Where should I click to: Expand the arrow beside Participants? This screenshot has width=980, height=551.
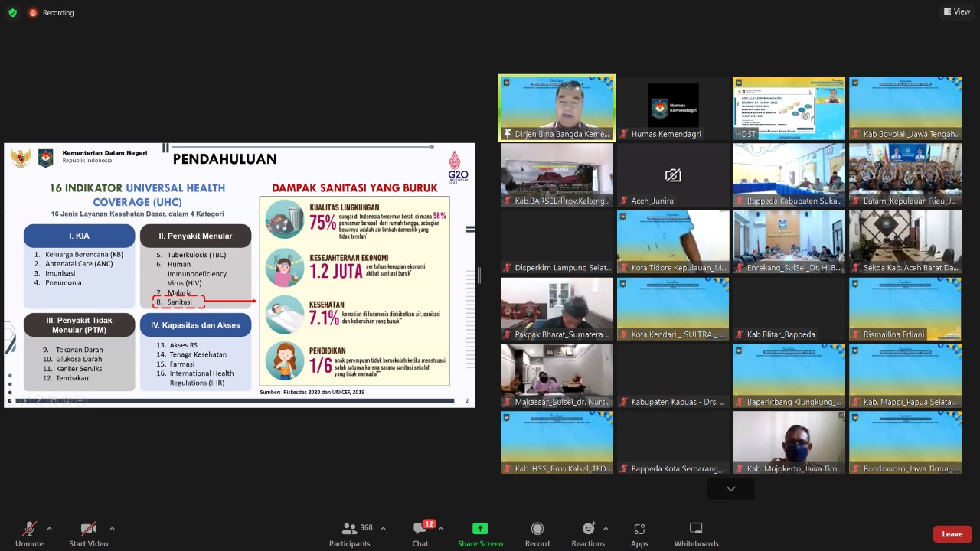(383, 528)
